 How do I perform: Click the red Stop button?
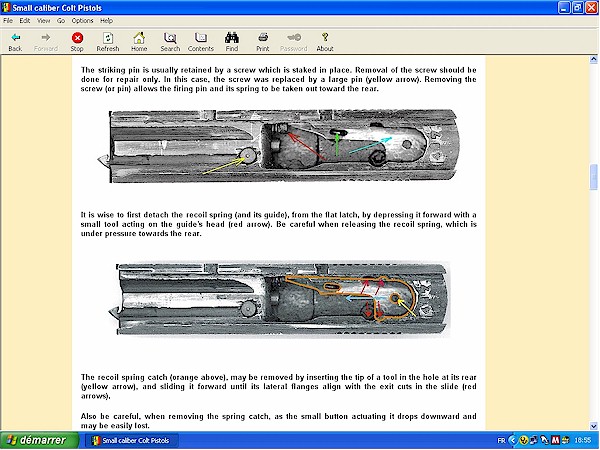pos(77,42)
